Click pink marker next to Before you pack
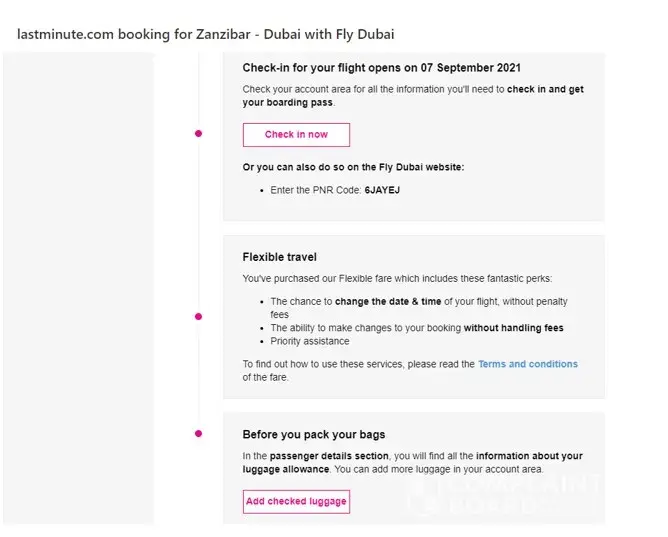This screenshot has height=537, width=668. 198,433
